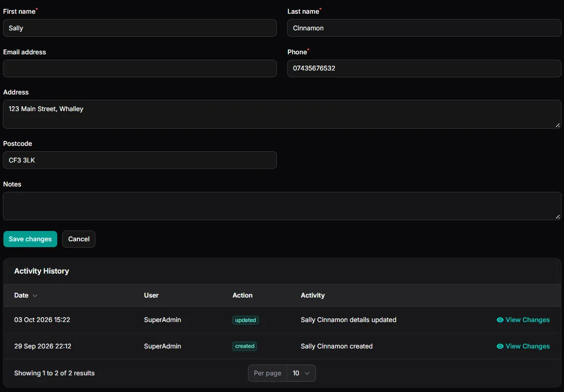Click into the Address textarea

282,114
